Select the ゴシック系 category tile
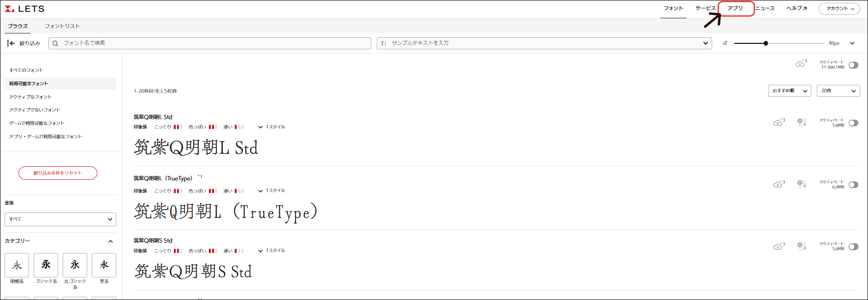Image resolution: width=868 pixels, height=300 pixels. pos(46,265)
